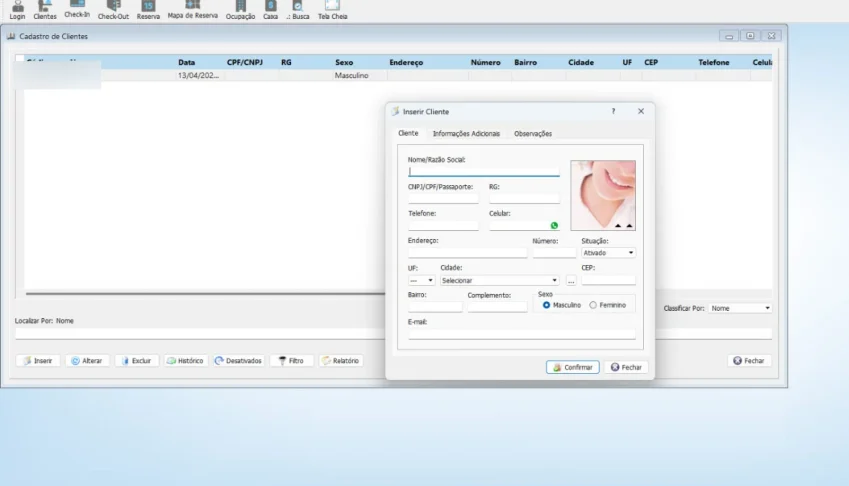Click the Telefone input field
849x486 pixels.
click(x=443, y=225)
